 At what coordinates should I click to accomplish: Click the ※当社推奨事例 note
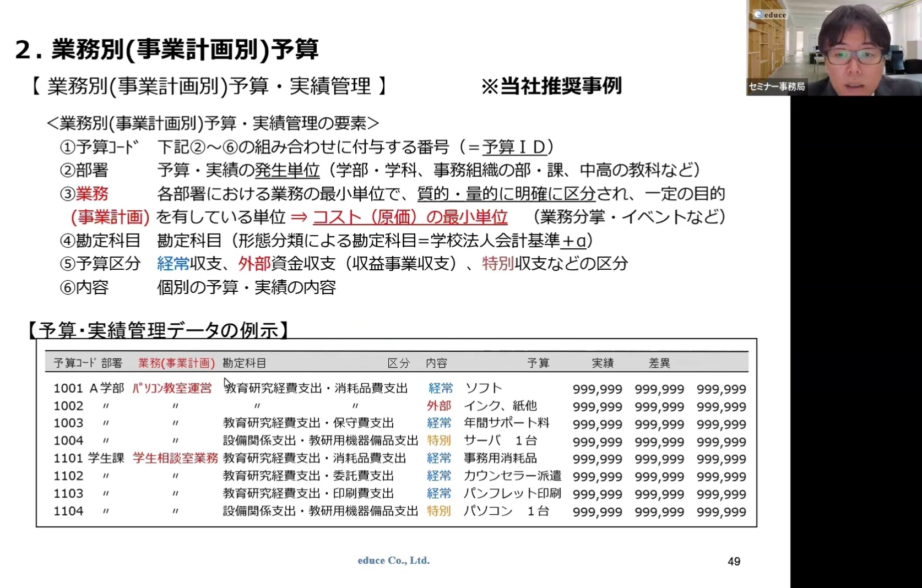point(551,86)
